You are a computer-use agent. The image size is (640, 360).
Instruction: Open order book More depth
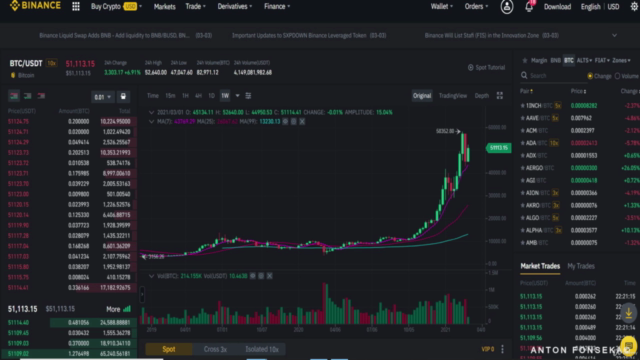tap(118, 309)
